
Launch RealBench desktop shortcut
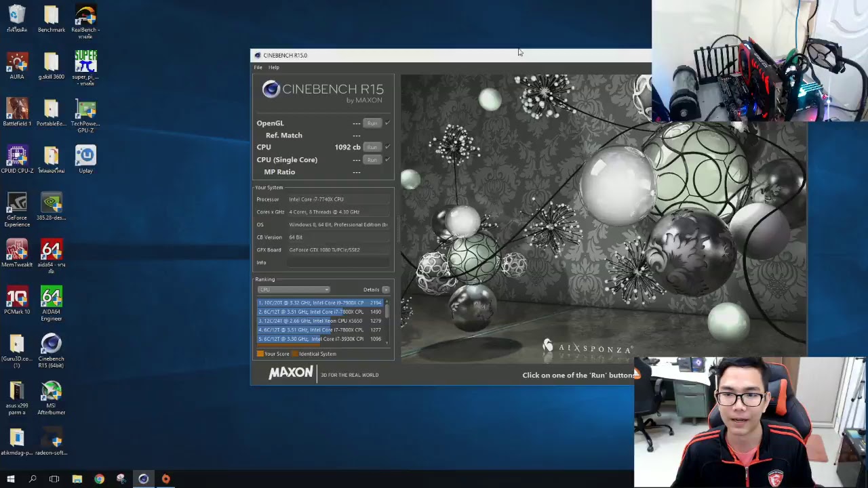click(85, 22)
